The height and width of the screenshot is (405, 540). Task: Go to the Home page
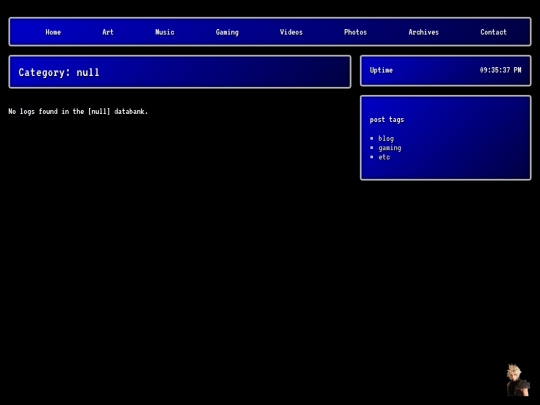pos(53,32)
